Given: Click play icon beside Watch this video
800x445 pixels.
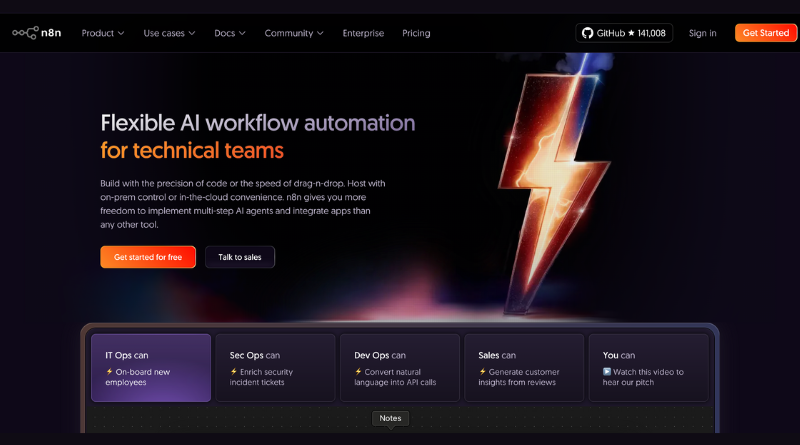Looking at the screenshot, I should pyautogui.click(x=607, y=372).
